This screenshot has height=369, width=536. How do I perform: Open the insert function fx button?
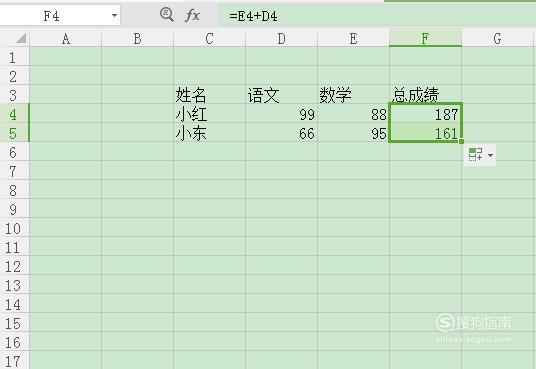pyautogui.click(x=192, y=15)
